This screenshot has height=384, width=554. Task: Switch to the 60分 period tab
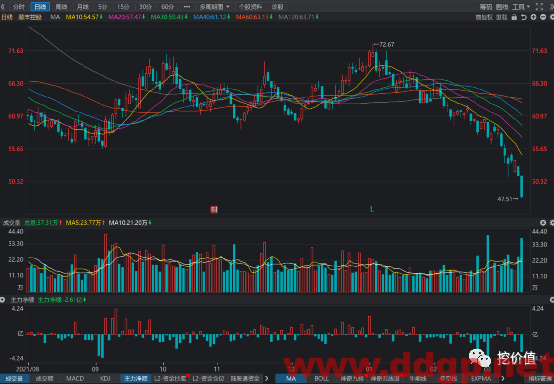[167, 6]
